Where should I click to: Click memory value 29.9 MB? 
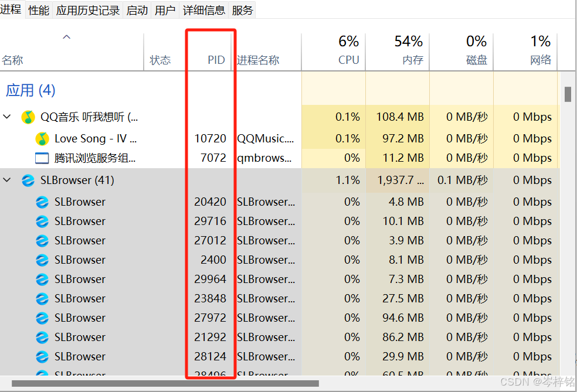403,357
